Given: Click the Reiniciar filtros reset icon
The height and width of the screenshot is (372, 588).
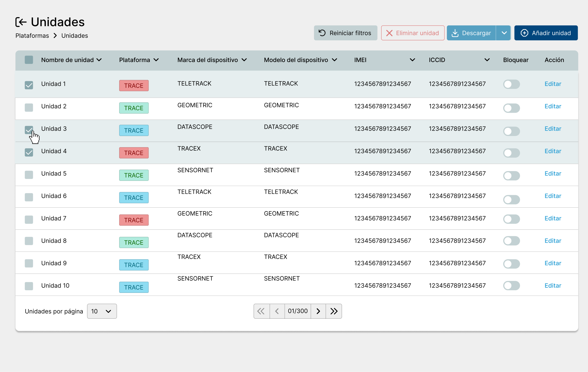Looking at the screenshot, I should [x=322, y=33].
